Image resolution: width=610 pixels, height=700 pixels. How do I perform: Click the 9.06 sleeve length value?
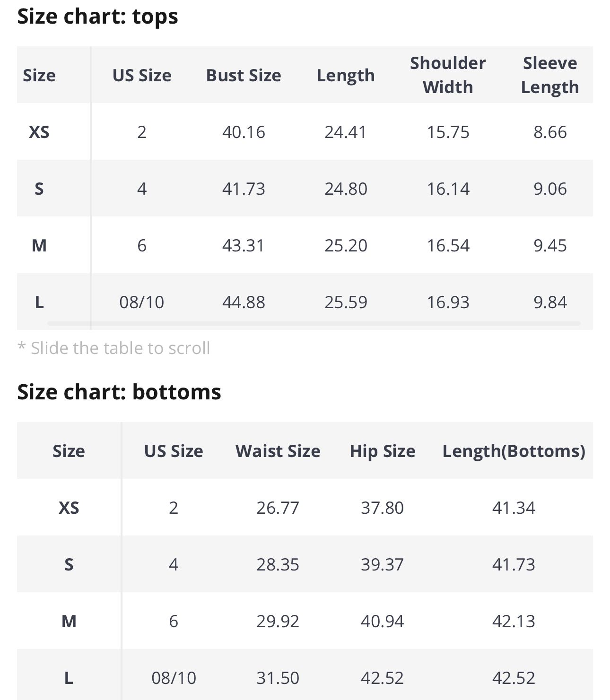[x=549, y=189]
